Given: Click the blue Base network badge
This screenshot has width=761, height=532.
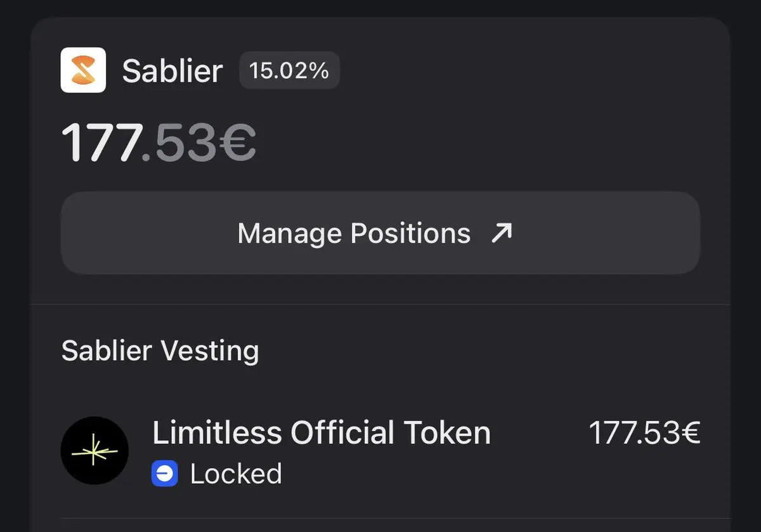Looking at the screenshot, I should (x=165, y=474).
